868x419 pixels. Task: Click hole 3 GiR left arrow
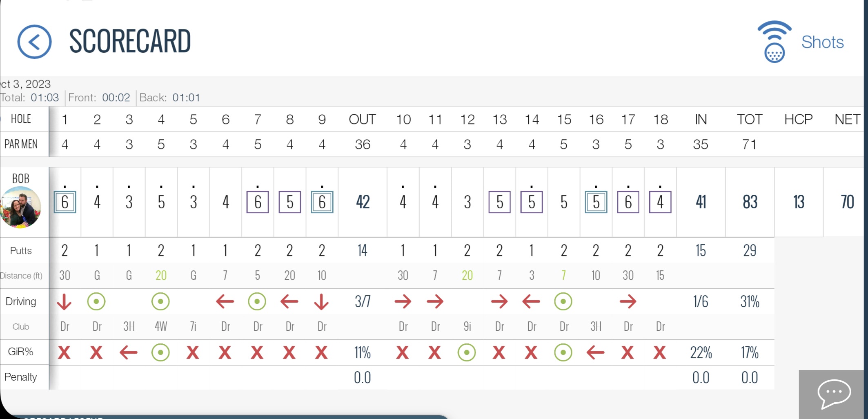tap(129, 352)
